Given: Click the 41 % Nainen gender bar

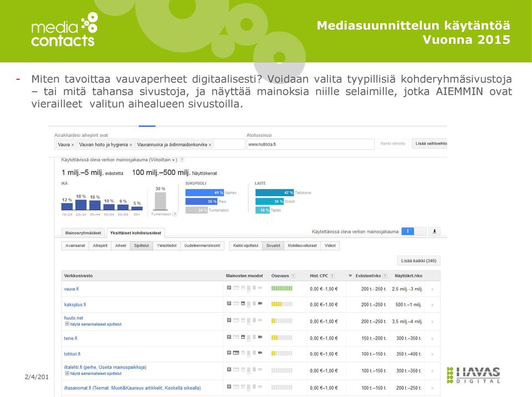Looking at the screenshot, I should click(204, 193).
